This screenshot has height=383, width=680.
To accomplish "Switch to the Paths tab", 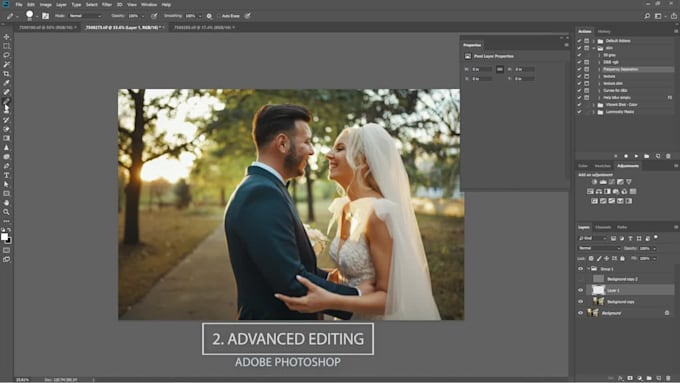I will (622, 227).
